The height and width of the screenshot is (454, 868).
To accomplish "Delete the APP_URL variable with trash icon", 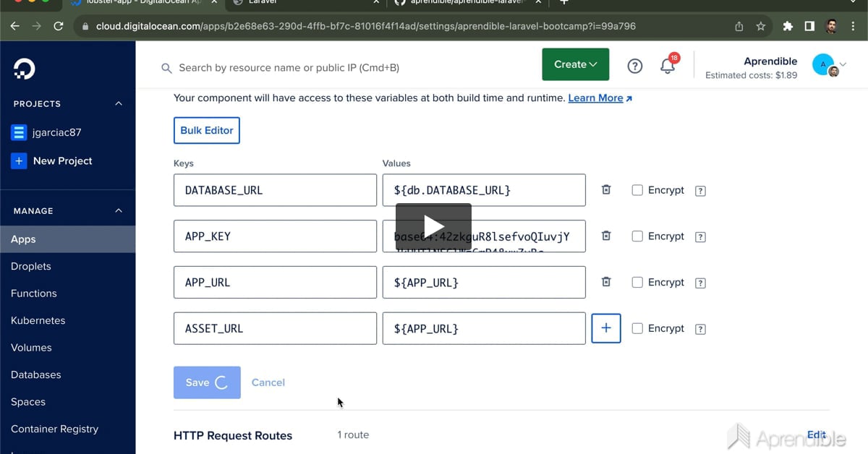I will click(x=606, y=282).
